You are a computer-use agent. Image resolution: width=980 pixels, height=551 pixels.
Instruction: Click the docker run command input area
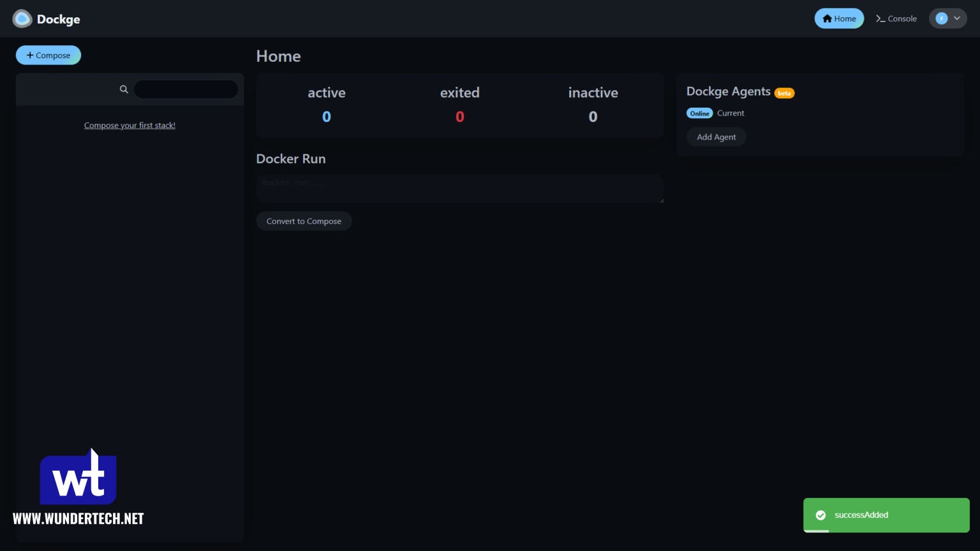[459, 188]
